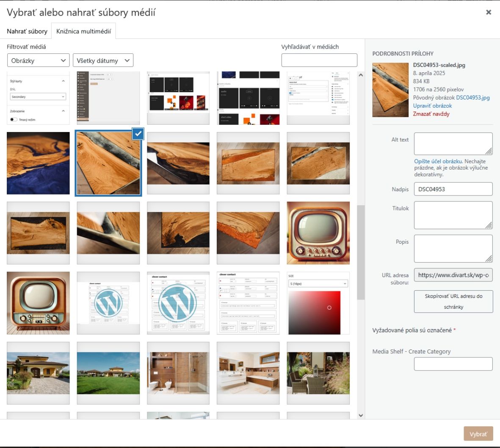Select the large WordPress logo form thumbnail

tap(178, 303)
